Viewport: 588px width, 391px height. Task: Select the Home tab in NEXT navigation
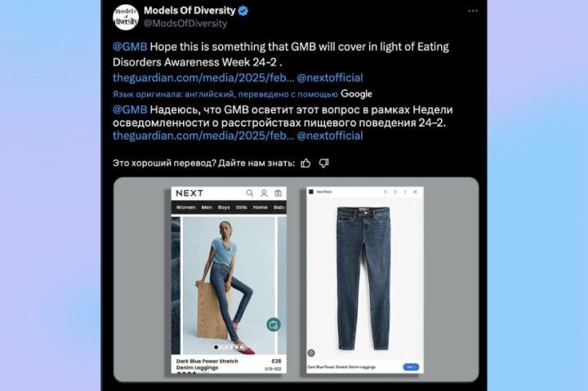[x=260, y=207]
